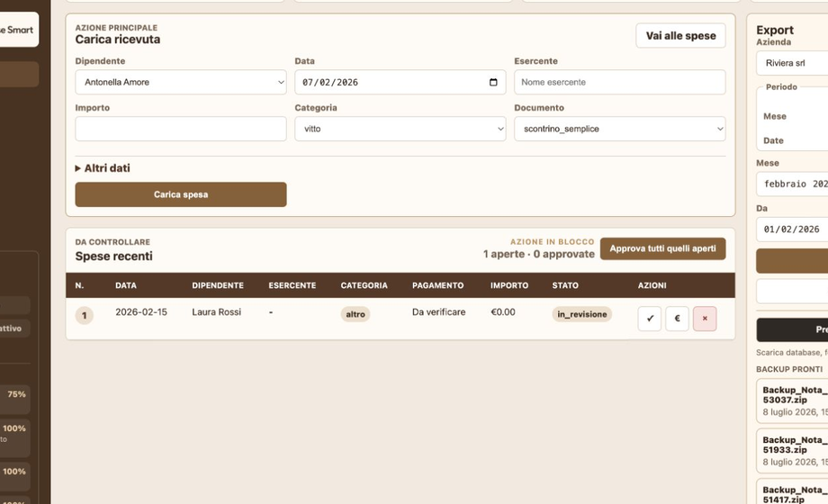The width and height of the screenshot is (828, 504).
Task: Click the CATEGORIA column header
Action: (364, 285)
